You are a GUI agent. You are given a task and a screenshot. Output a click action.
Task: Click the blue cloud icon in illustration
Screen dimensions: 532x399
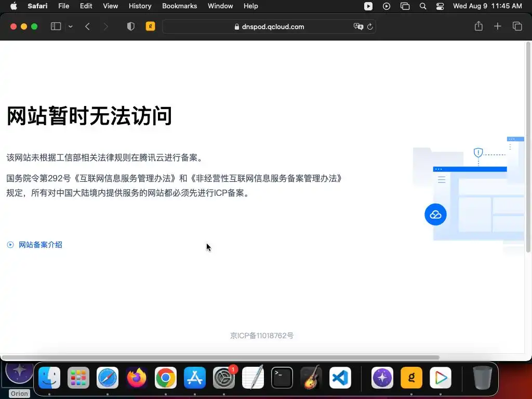point(435,215)
